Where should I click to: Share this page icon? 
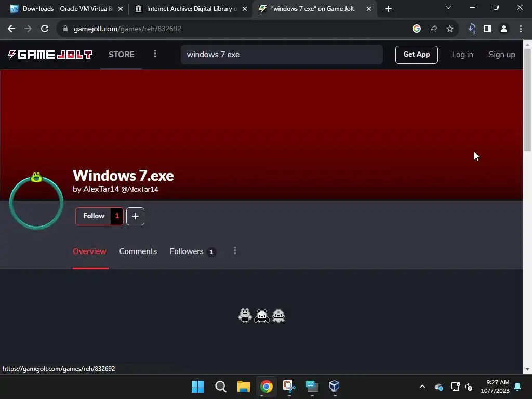(x=433, y=29)
